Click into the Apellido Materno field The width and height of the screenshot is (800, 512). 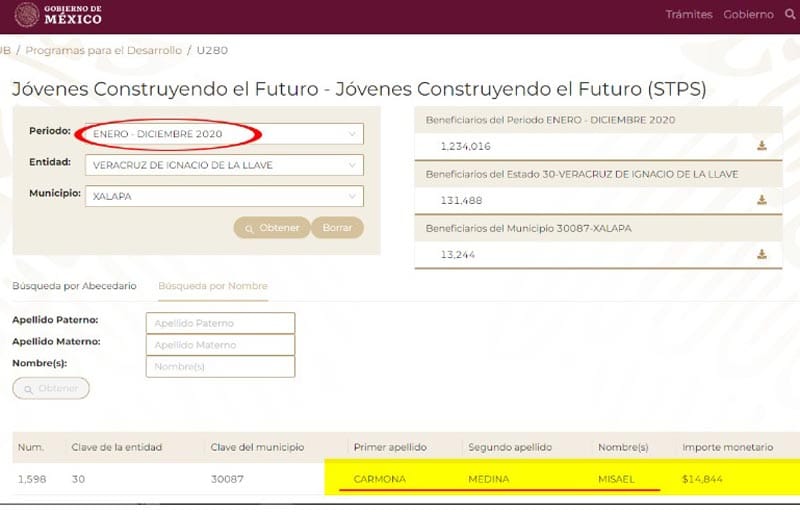220,345
